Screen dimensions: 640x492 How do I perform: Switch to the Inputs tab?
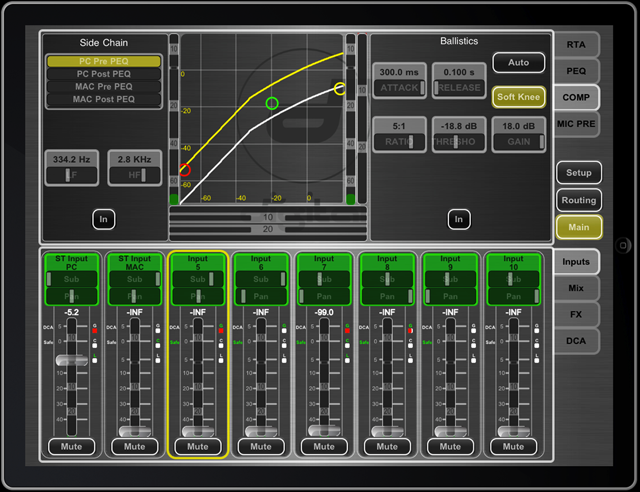click(576, 262)
